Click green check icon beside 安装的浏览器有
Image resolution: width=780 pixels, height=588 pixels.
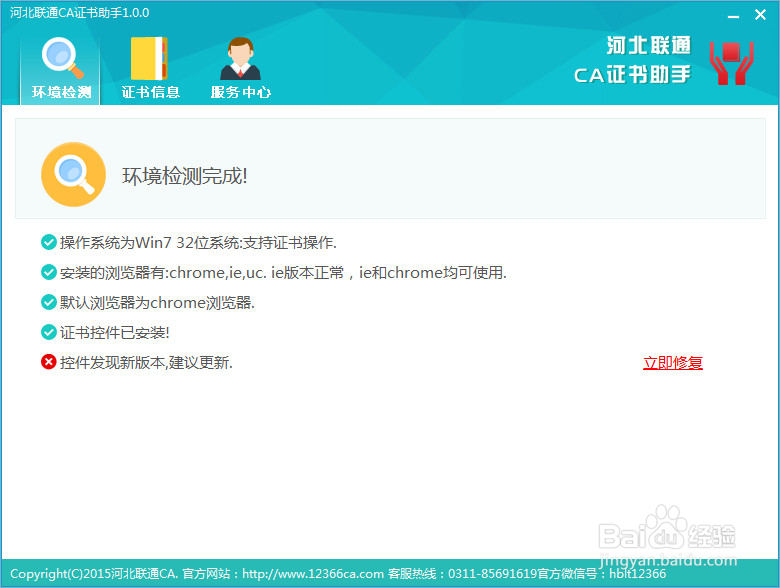point(48,272)
